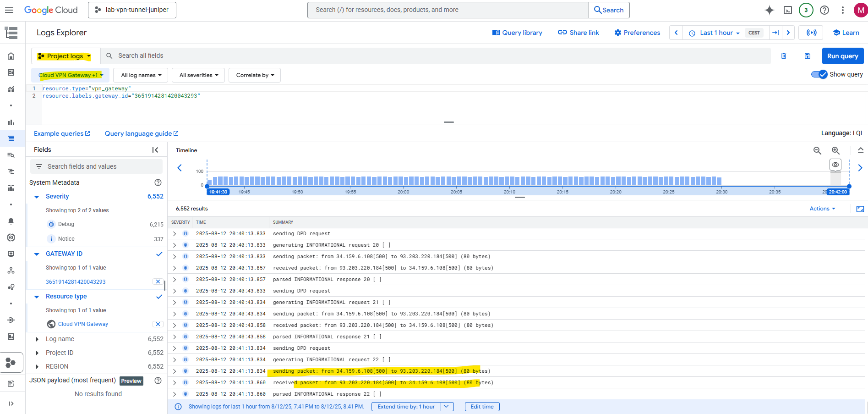
Task: Go to previous time range arrow
Action: [676, 33]
